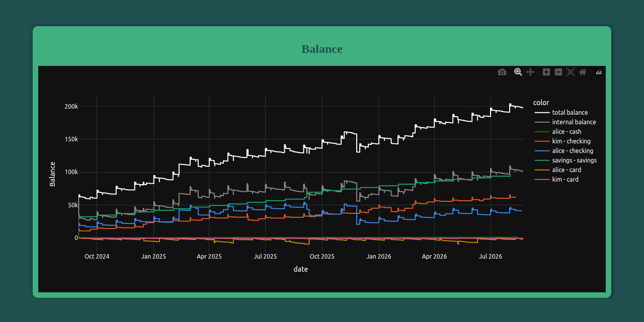
Task: Click the 'Jan 2026' x-axis label
Action: coord(379,257)
